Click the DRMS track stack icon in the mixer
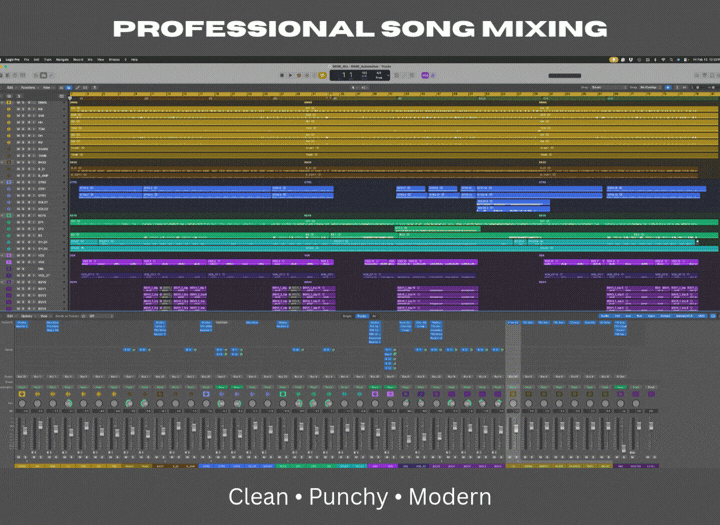This screenshot has height=525, width=720. pyautogui.click(x=22, y=394)
